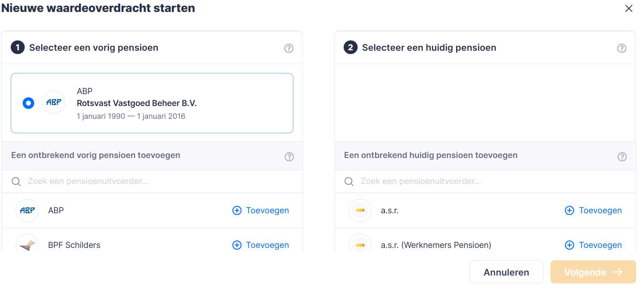The width and height of the screenshot is (644, 297).
Task: Add BPF Schilders via Toevoegen
Action: point(261,245)
